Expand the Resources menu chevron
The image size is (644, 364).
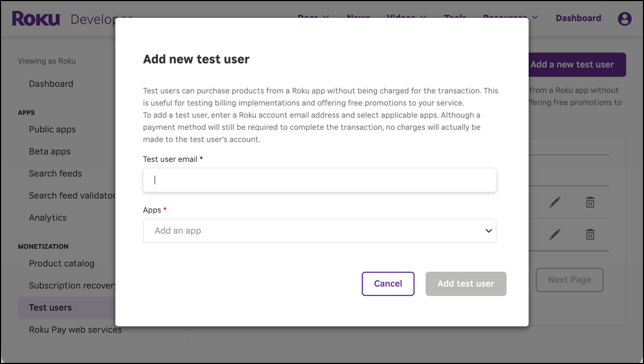coord(535,17)
